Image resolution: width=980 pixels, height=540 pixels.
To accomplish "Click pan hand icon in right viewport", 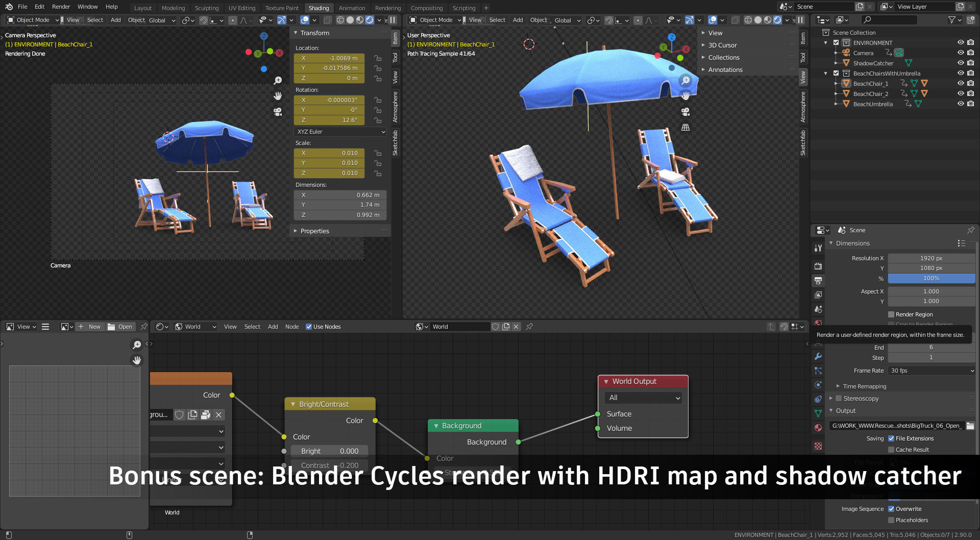I will (685, 96).
